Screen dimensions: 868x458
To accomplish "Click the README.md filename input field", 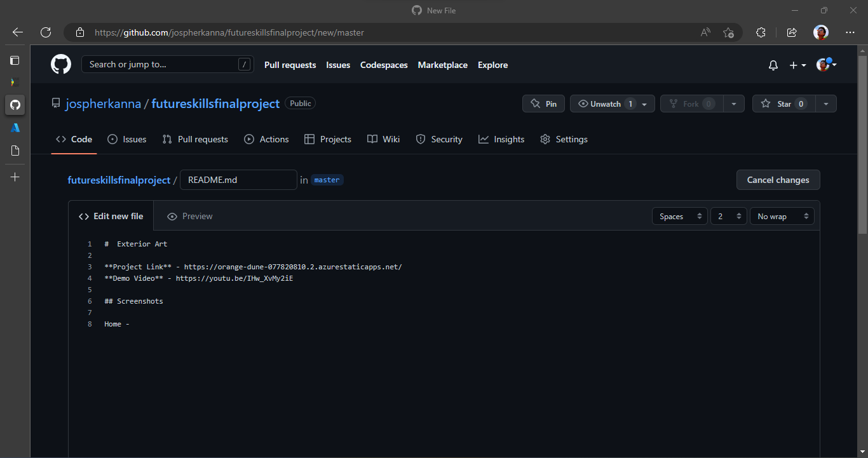I will [x=238, y=180].
